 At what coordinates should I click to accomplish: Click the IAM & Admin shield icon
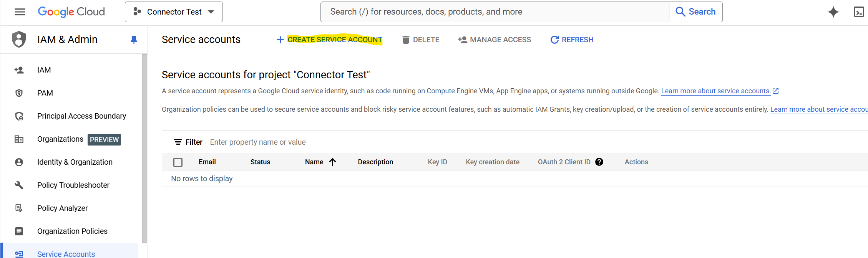pyautogui.click(x=19, y=40)
